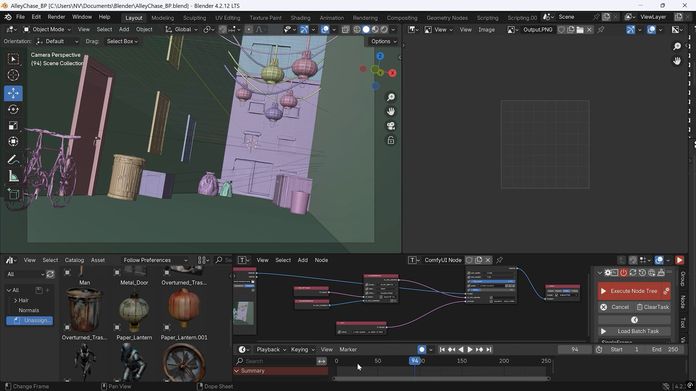The width and height of the screenshot is (696, 391).
Task: Choose the Select Box tool icon
Action: click(x=13, y=59)
